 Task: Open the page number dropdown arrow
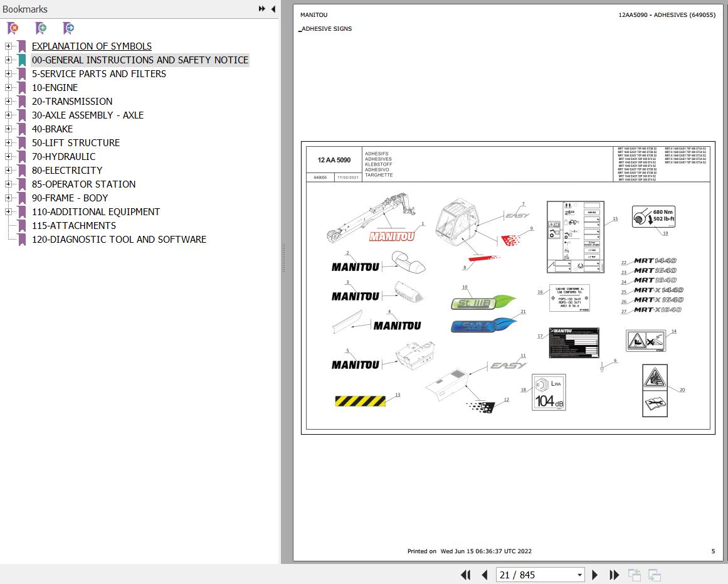(x=579, y=575)
